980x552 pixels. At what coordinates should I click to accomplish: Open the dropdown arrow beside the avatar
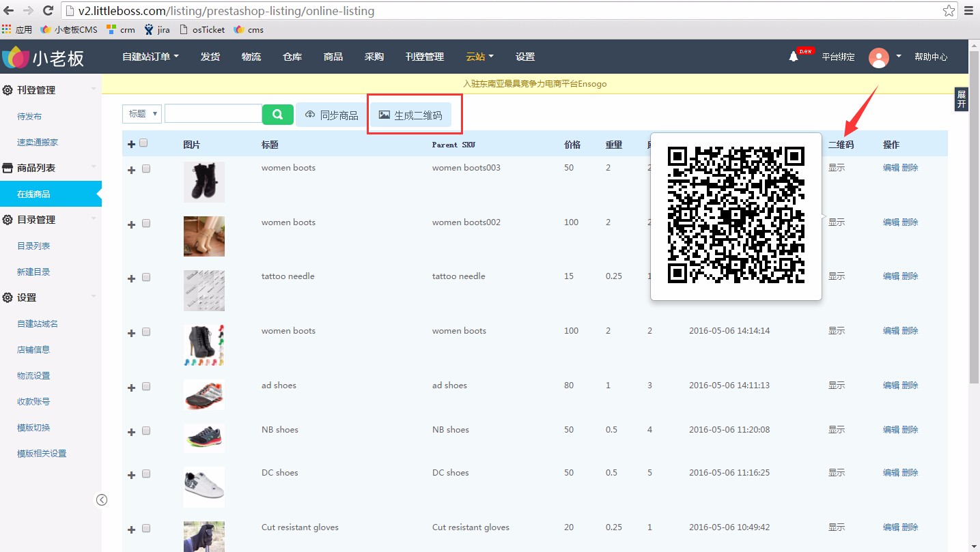[899, 57]
